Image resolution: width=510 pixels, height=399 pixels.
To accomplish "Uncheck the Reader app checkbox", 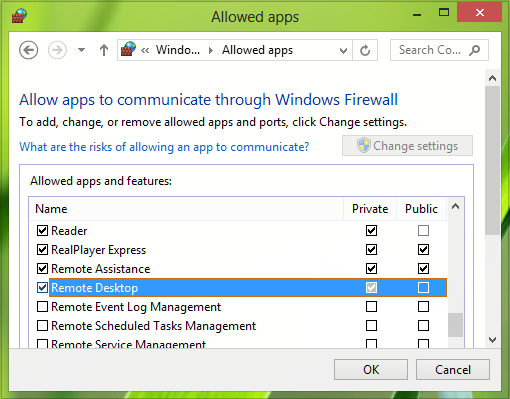I will click(42, 230).
